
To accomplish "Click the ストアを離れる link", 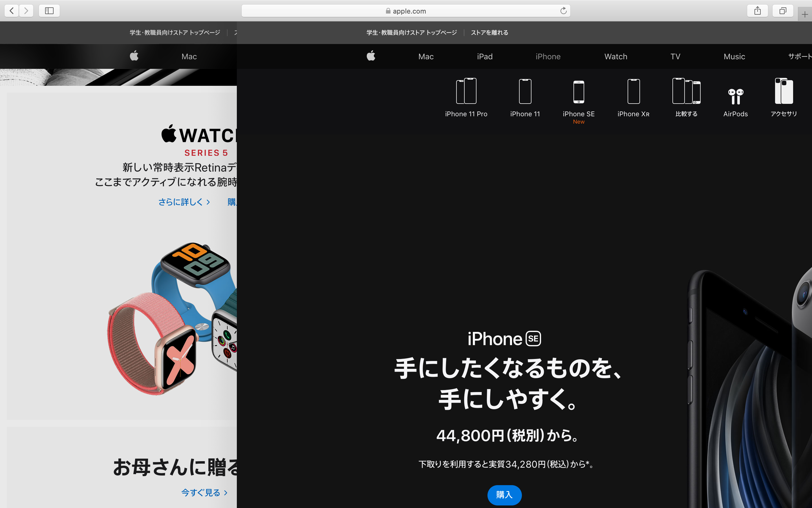I will [489, 32].
